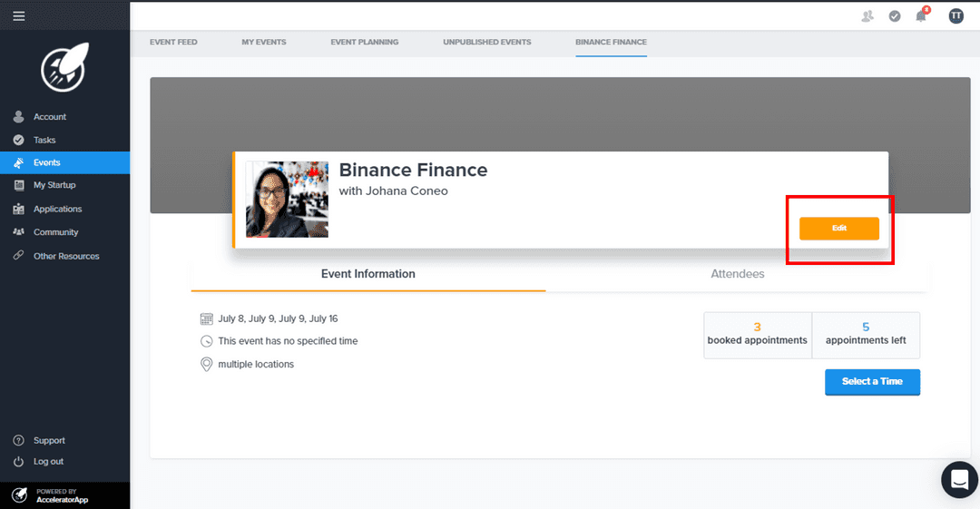The image size is (980, 509).
Task: Click the Log out power icon
Action: click(x=18, y=462)
